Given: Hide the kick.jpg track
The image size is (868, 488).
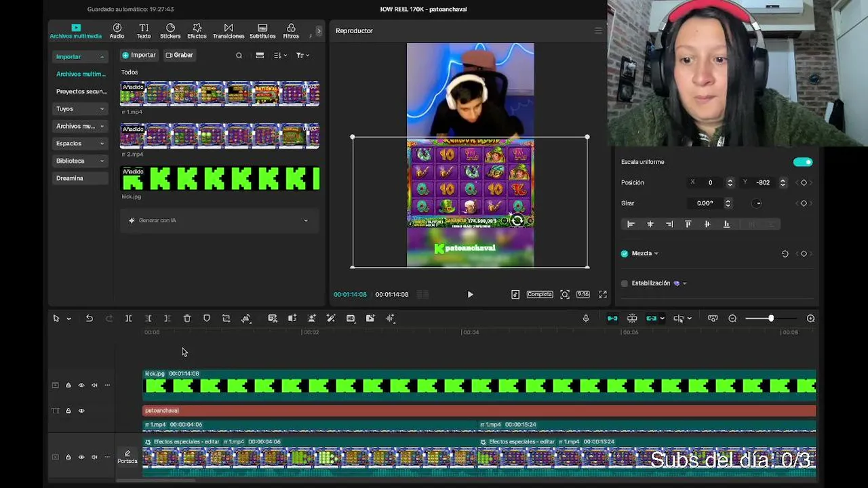Looking at the screenshot, I should (x=81, y=385).
